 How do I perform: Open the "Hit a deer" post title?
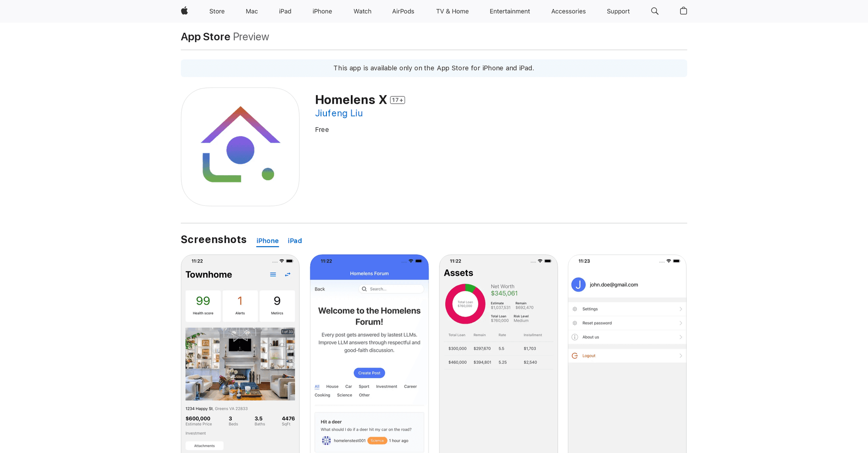331,422
